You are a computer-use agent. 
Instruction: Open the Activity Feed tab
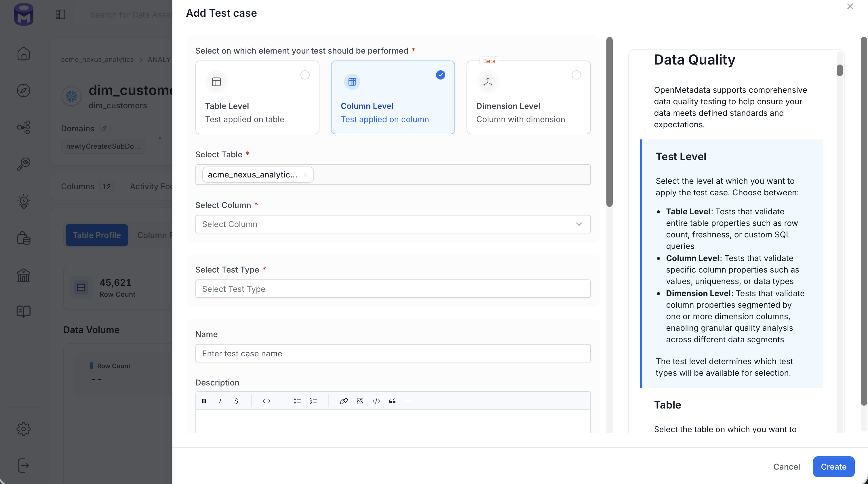pyautogui.click(x=151, y=186)
